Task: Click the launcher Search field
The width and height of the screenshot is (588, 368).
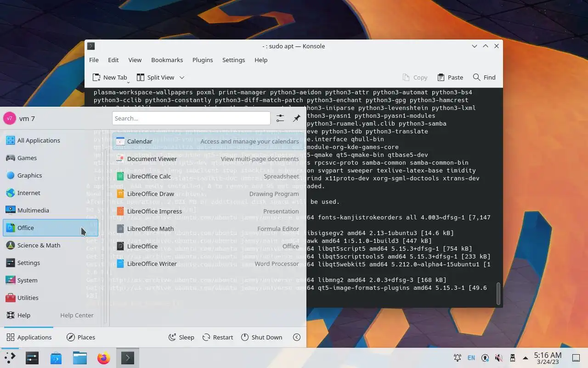Action: click(x=191, y=118)
